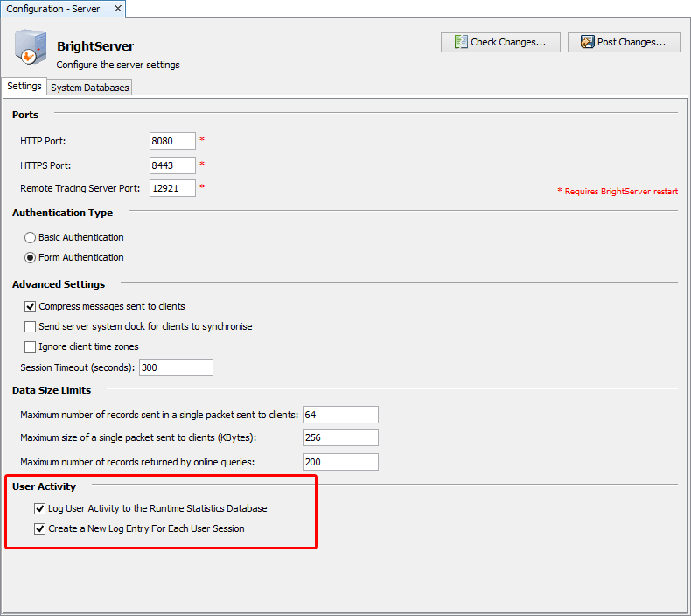
Task: Click the HTTPS Port input field
Action: pos(172,165)
